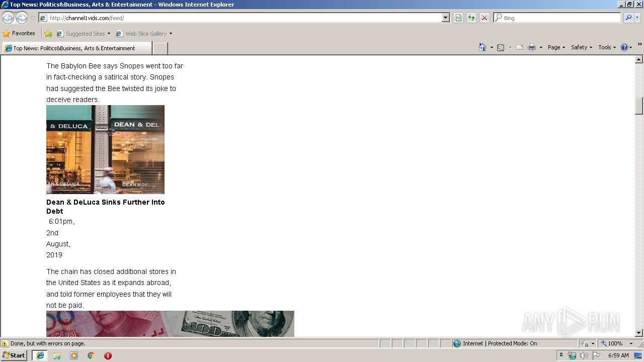
Task: Show hidden tray icons arrow
Action: coord(561,355)
